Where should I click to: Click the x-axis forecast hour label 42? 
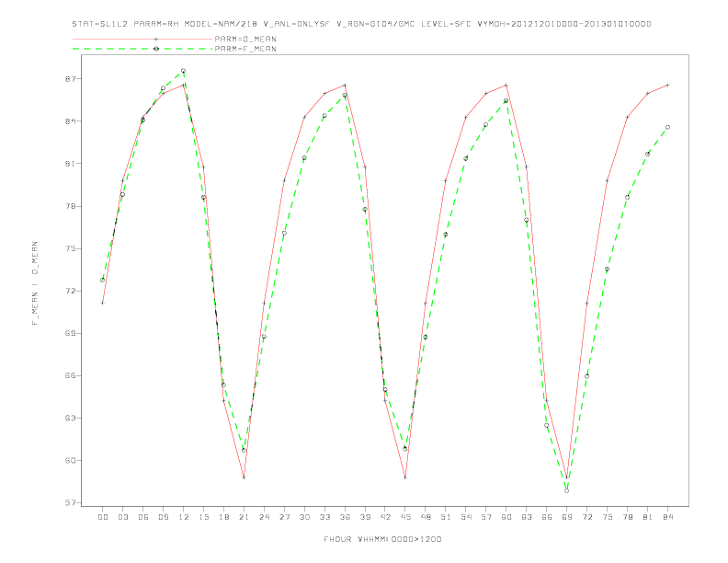coord(385,517)
